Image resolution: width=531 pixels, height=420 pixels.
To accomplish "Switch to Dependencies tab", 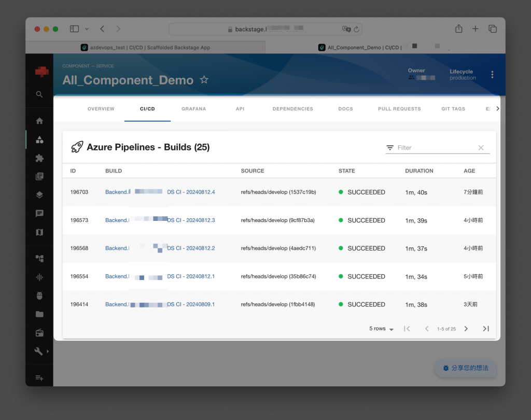I will [x=293, y=109].
